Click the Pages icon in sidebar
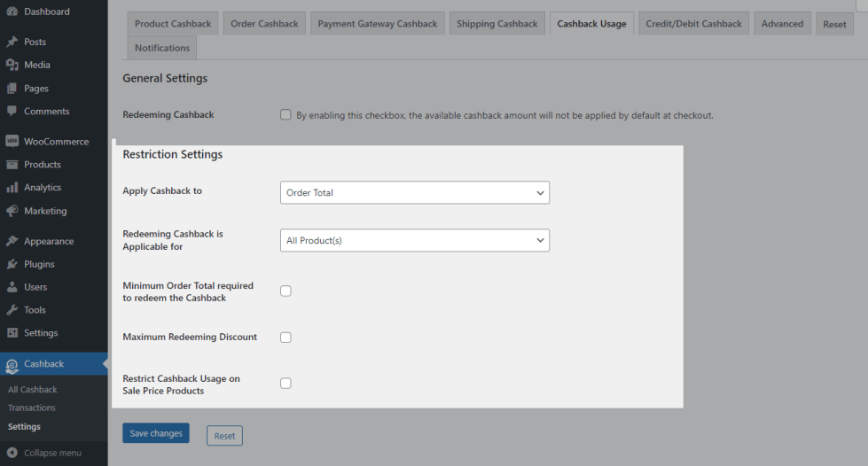868x466 pixels. tap(12, 89)
